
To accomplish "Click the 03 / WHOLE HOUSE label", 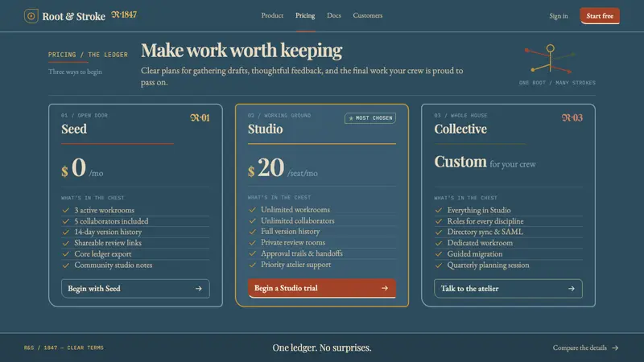I will coord(460,115).
